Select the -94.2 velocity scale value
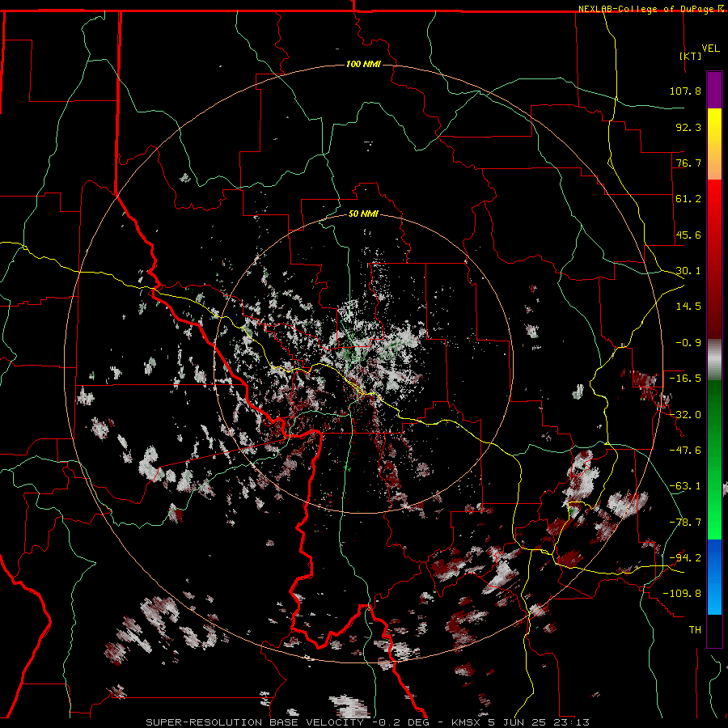 pos(685,558)
